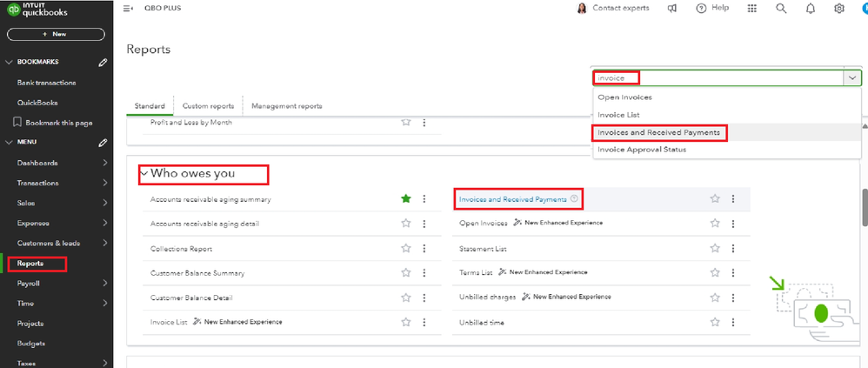Open the notifications bell

[x=811, y=9]
